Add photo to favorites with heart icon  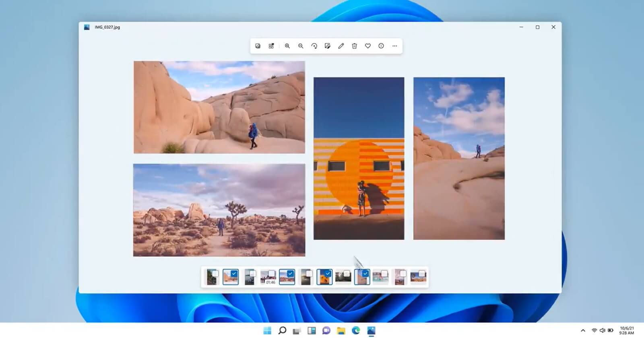(x=367, y=46)
